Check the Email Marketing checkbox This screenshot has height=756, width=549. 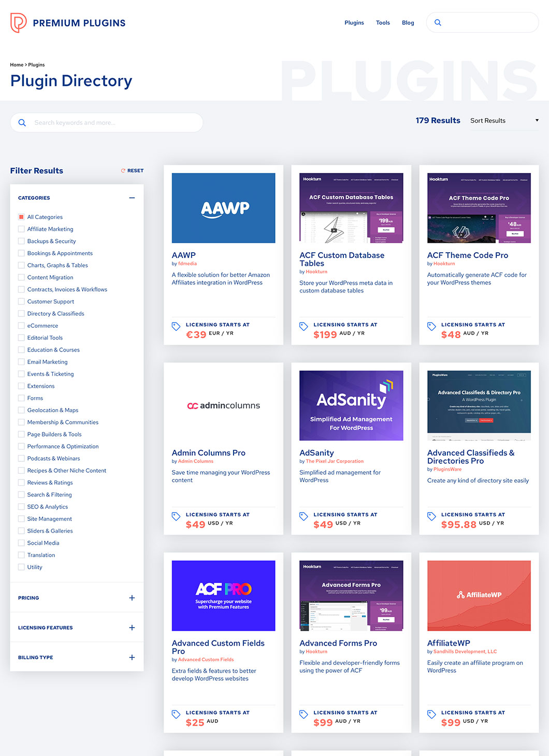tap(21, 362)
